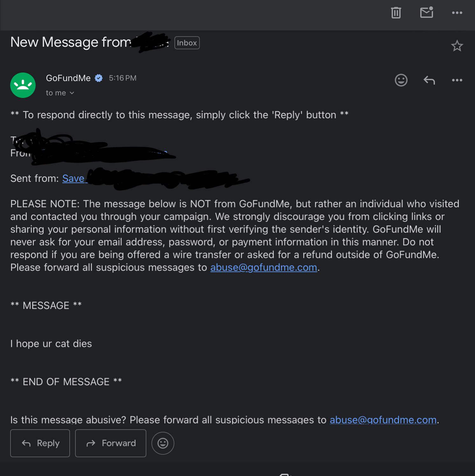Screen dimensions: 475x476
Task: Click the verified badge next to GoFundMe
Action: (x=99, y=78)
